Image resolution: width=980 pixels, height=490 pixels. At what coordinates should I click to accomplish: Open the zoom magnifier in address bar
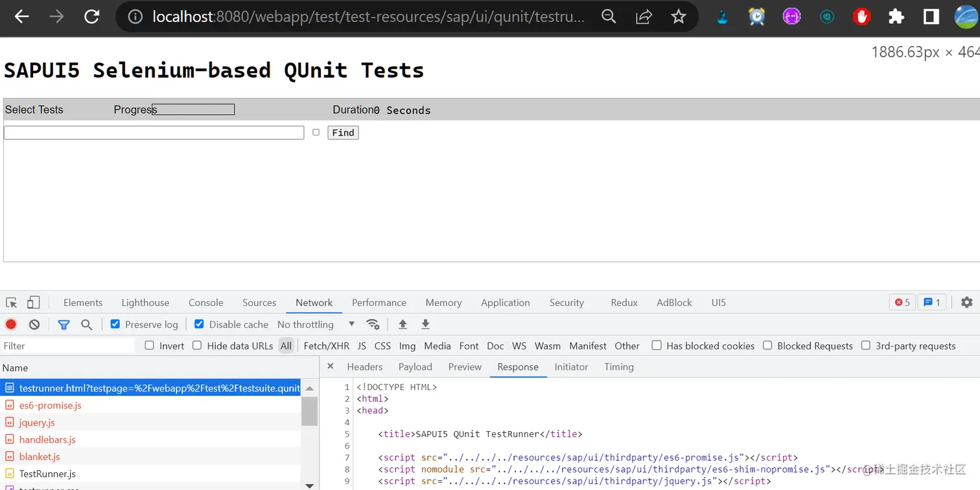coord(609,17)
